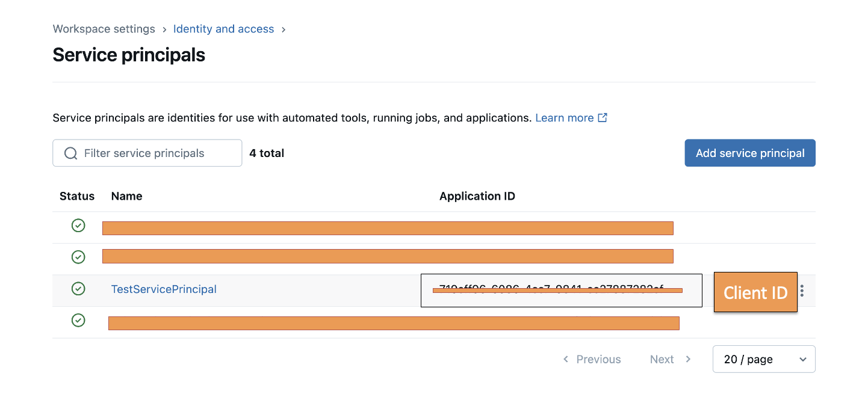This screenshot has height=403, width=868.
Task: Click the status checkmark on the first row
Action: click(x=78, y=226)
